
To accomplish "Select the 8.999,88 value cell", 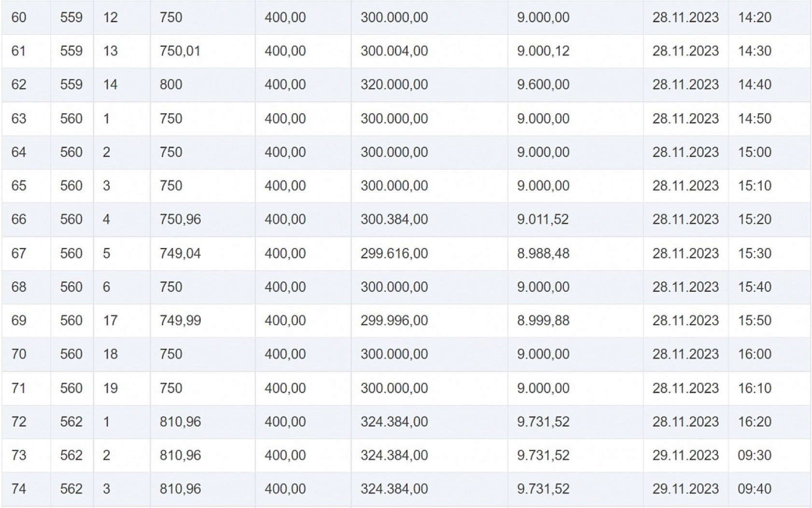I will (543, 321).
